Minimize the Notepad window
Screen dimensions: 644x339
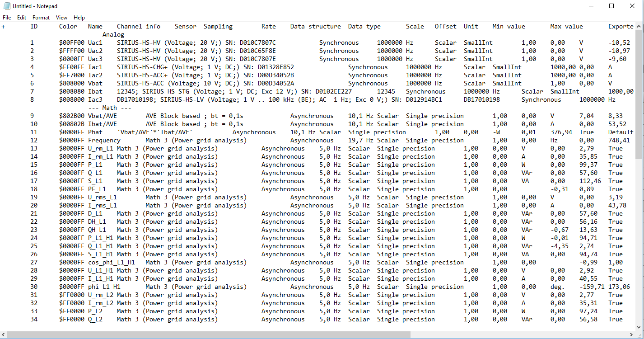pyautogui.click(x=591, y=6)
